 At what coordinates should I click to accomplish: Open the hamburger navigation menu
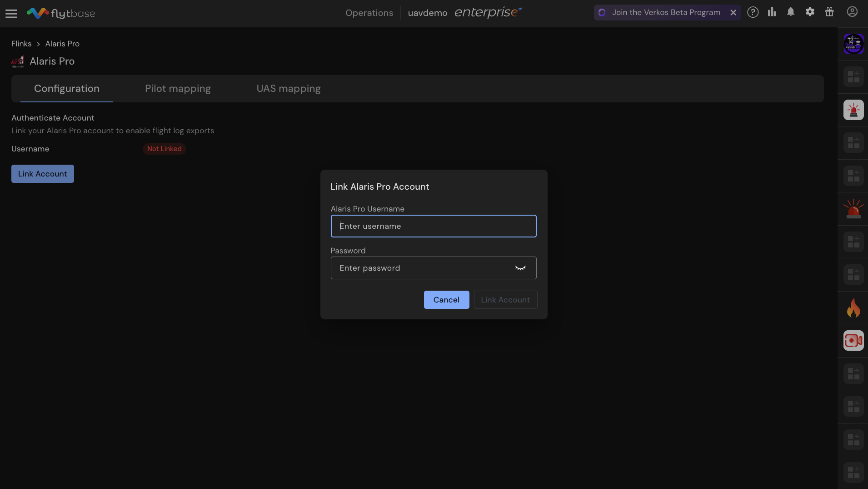click(11, 14)
